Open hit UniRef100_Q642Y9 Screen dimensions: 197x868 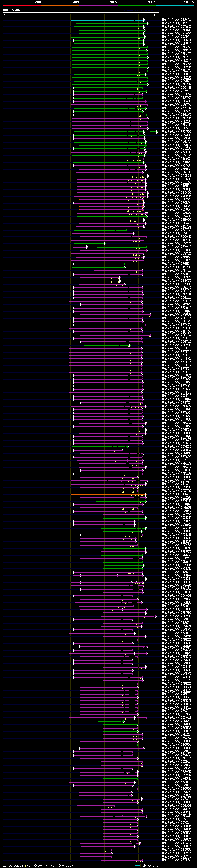[177, 115]
